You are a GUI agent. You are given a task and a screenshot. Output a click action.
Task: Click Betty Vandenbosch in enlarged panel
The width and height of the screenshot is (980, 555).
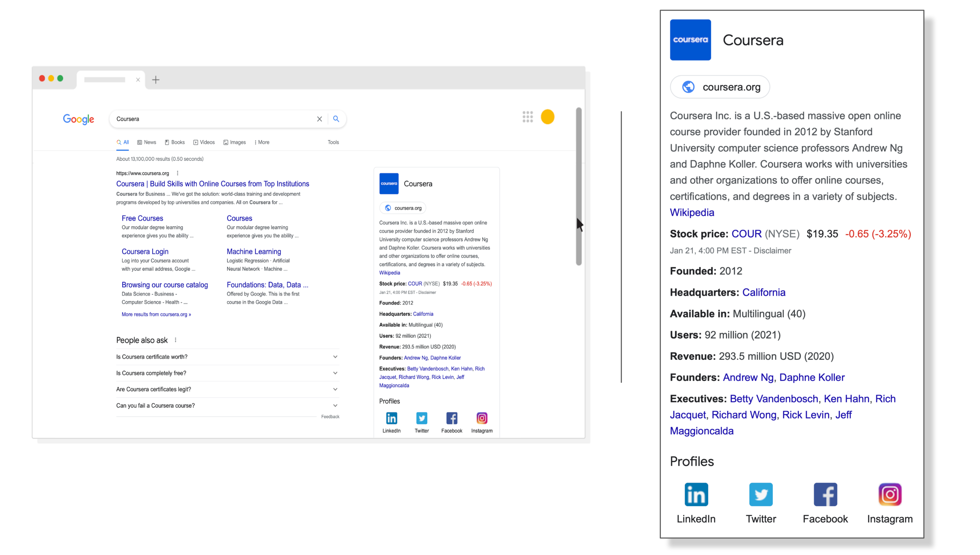(x=774, y=399)
